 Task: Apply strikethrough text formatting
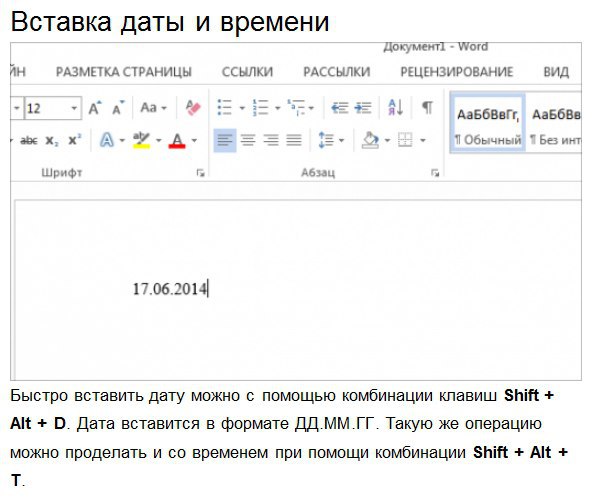click(28, 141)
